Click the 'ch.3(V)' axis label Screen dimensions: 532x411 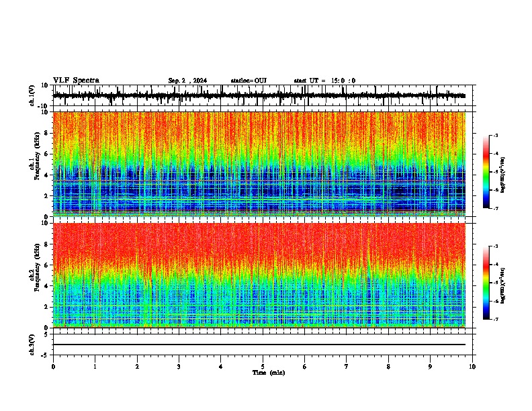coord(32,345)
